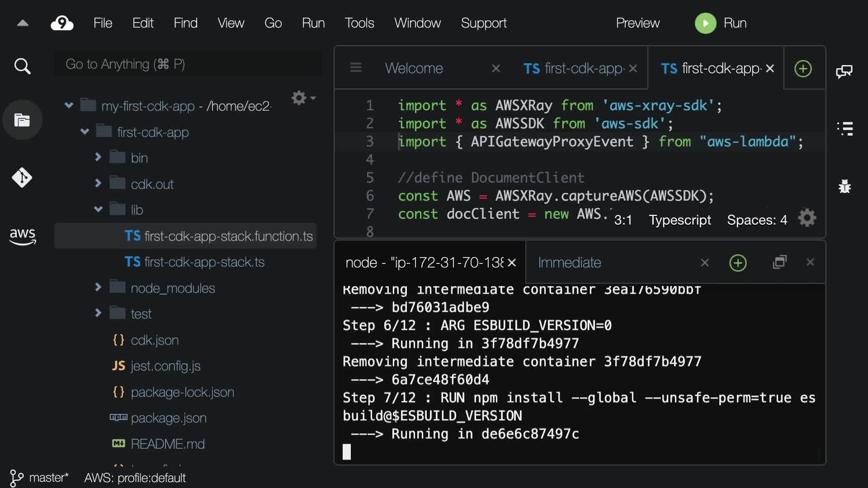Screen dimensions: 868x488
Task: Click the Cloud9 logo icon
Action: (x=62, y=23)
